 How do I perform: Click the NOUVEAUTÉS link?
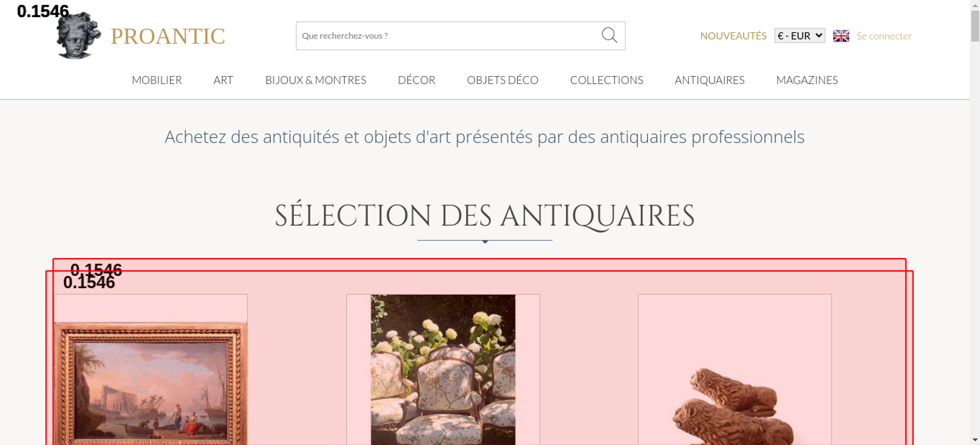pos(733,36)
